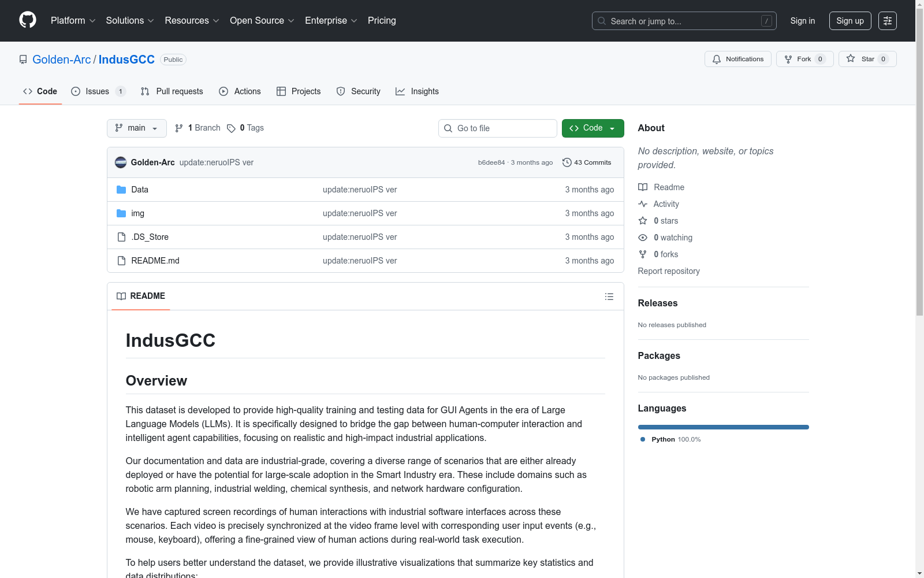Switch to the Insights tab
The image size is (924, 578).
[418, 91]
